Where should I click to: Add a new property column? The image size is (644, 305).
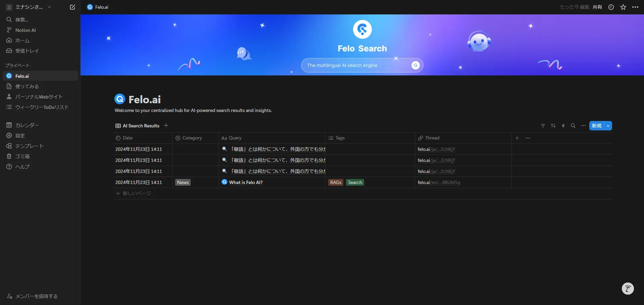point(517,138)
